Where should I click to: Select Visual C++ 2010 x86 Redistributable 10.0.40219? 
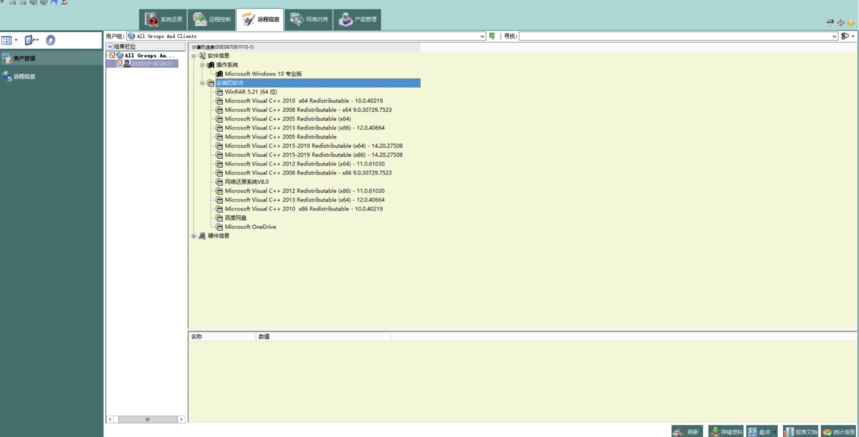(303, 209)
